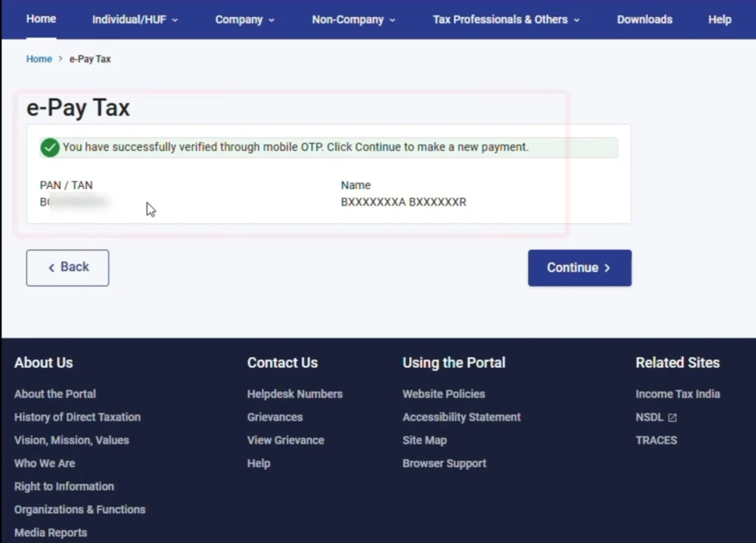
Task: Visit the Income Tax India link
Action: [677, 395]
